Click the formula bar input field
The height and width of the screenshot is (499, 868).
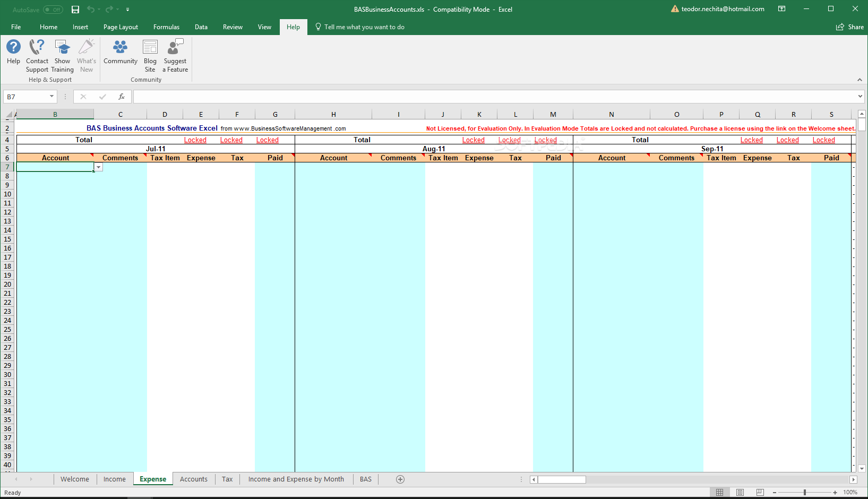coord(495,97)
